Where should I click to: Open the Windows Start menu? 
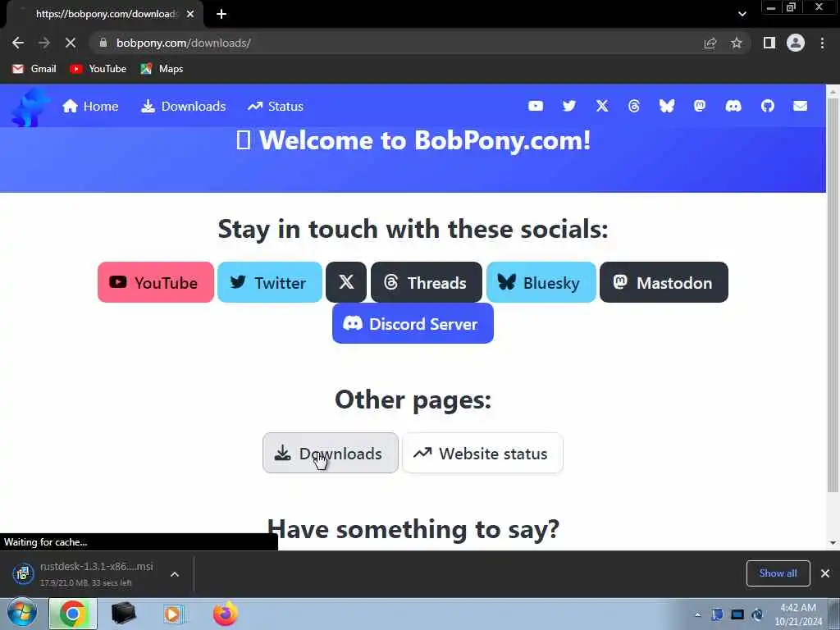pyautogui.click(x=22, y=614)
